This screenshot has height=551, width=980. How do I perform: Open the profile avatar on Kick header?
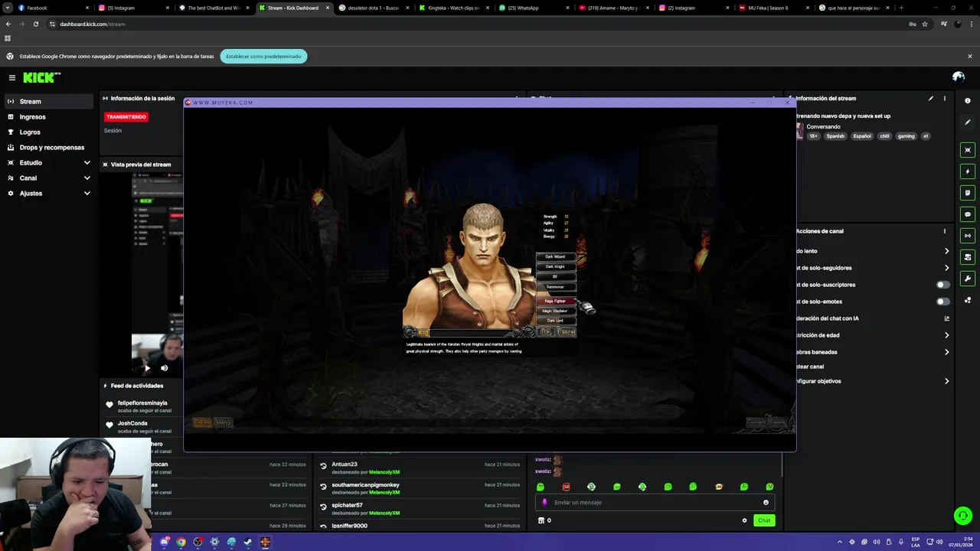click(958, 77)
